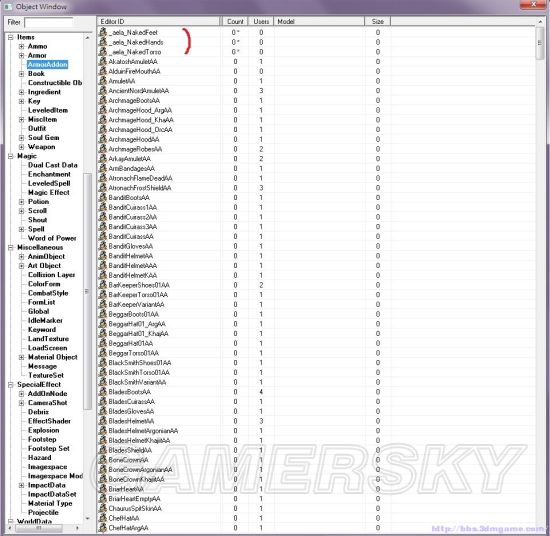Collapse the Magic section
The image size is (550, 536).
pyautogui.click(x=11, y=156)
